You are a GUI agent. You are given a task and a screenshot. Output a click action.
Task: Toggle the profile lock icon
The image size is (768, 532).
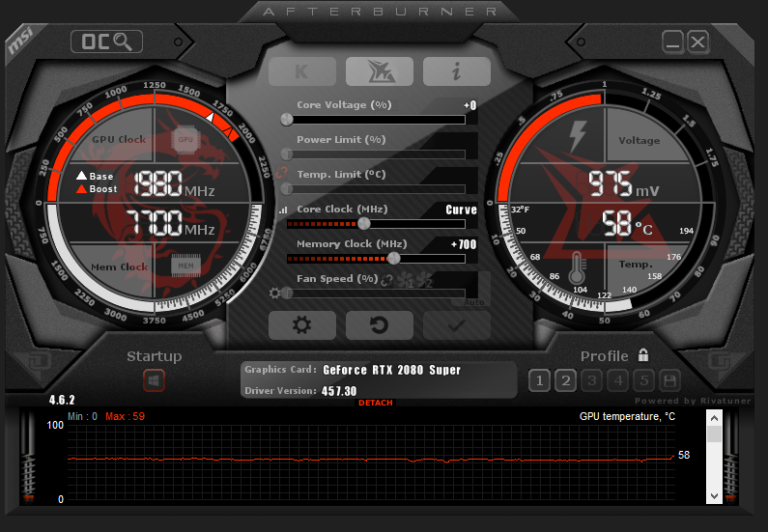tap(643, 355)
